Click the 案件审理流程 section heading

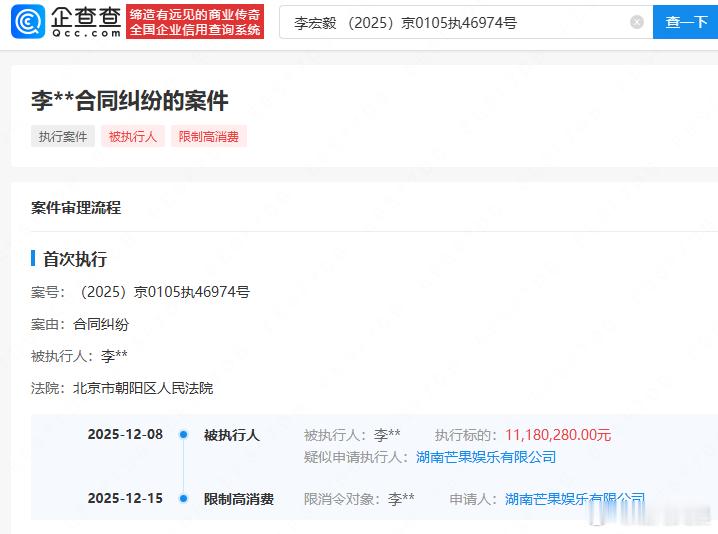pos(76,208)
